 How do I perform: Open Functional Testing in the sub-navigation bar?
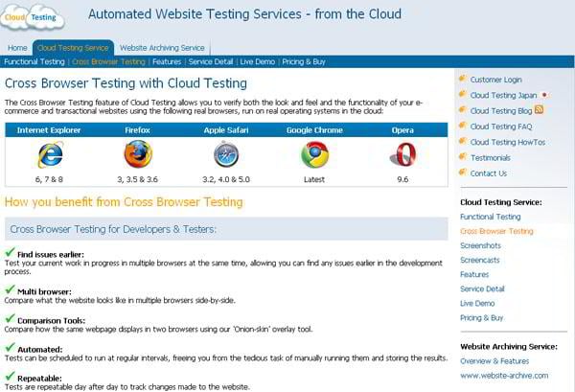coord(34,61)
